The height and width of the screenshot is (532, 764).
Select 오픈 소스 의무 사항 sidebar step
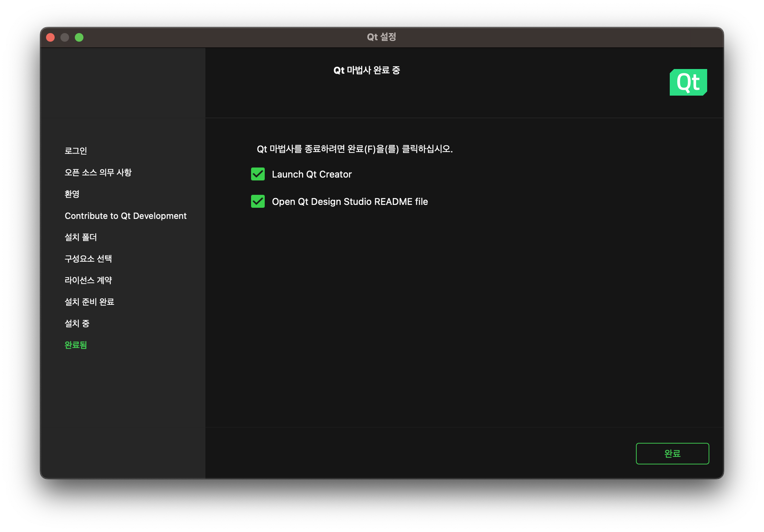coord(98,173)
